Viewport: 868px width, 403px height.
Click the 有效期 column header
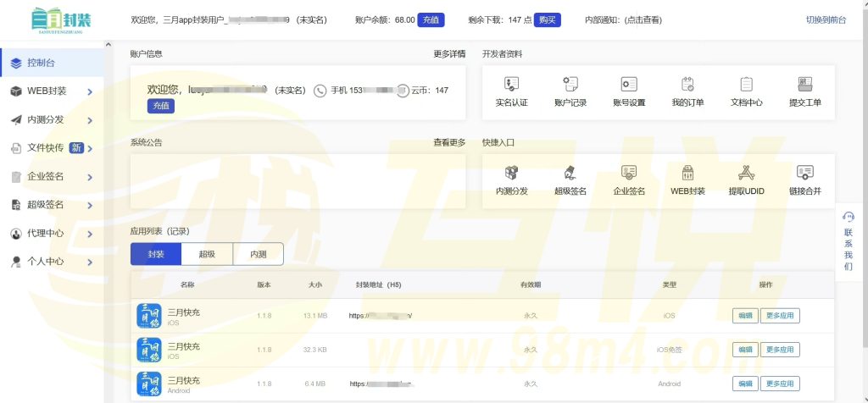531,284
